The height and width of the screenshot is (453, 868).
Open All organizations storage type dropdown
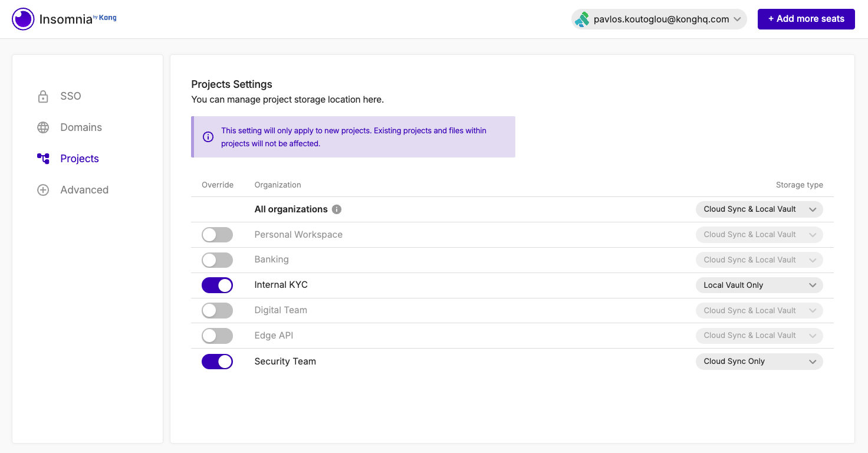[759, 209]
